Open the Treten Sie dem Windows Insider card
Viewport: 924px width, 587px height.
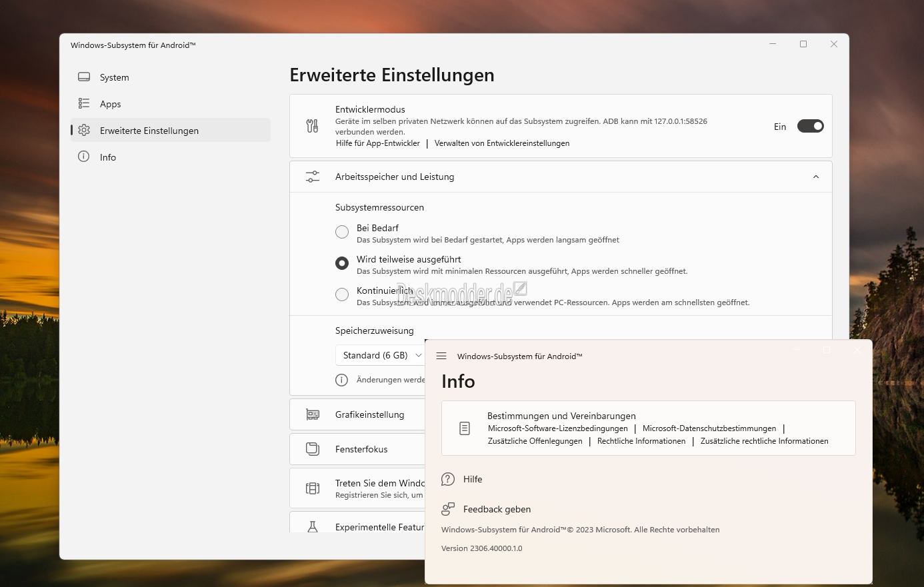(357, 488)
